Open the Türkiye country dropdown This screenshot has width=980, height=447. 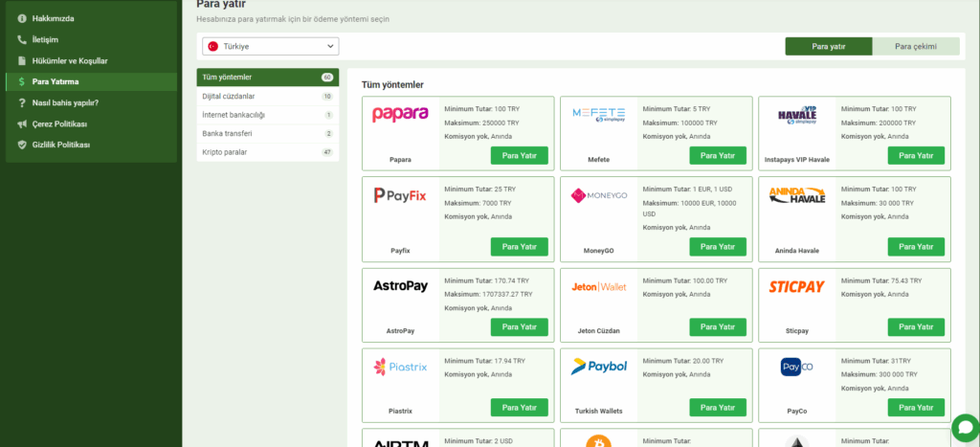click(270, 46)
